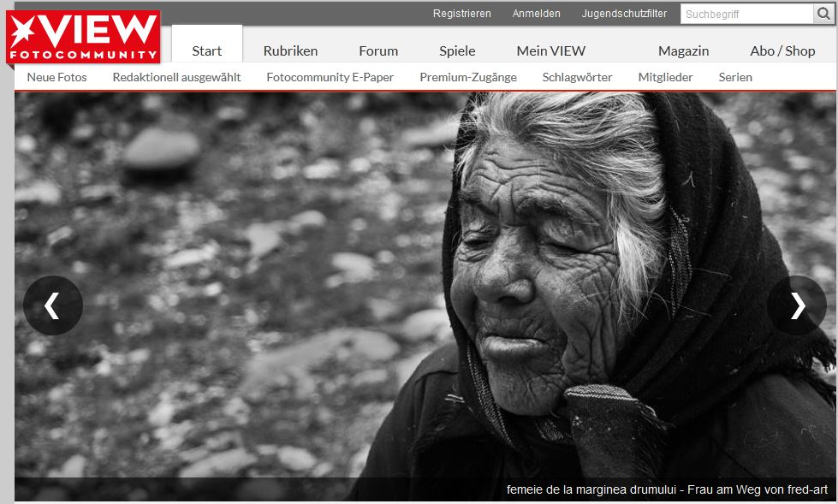This screenshot has width=838, height=504.
Task: Advance slideshow with right arrow
Action: [797, 305]
